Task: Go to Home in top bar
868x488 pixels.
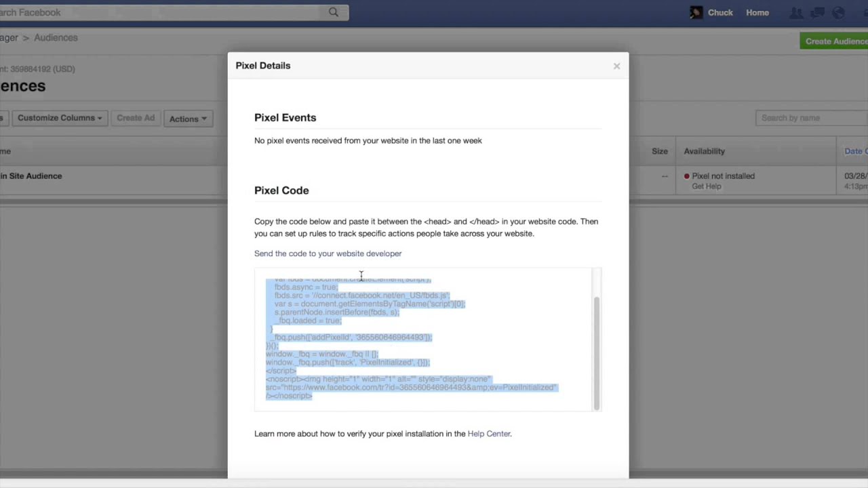Action: 757,12
